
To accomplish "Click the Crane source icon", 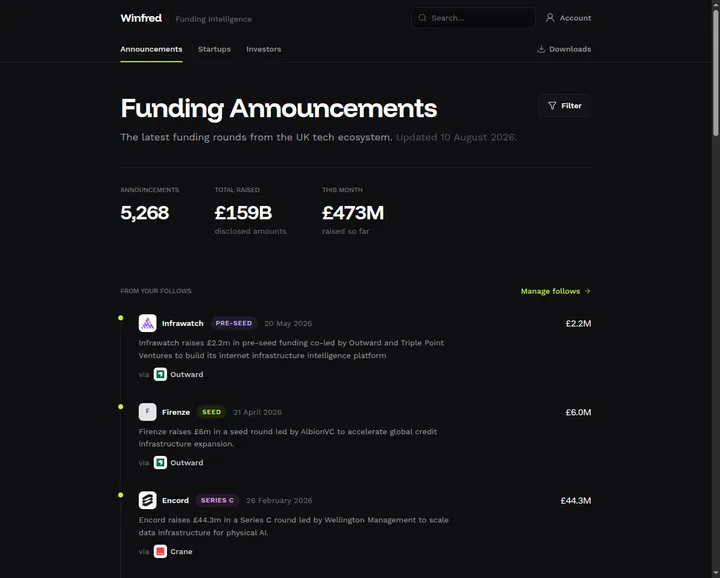I will tap(160, 551).
